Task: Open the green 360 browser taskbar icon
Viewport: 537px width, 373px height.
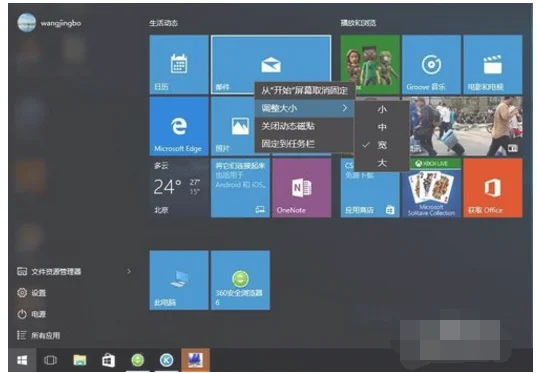Action: pos(138,360)
